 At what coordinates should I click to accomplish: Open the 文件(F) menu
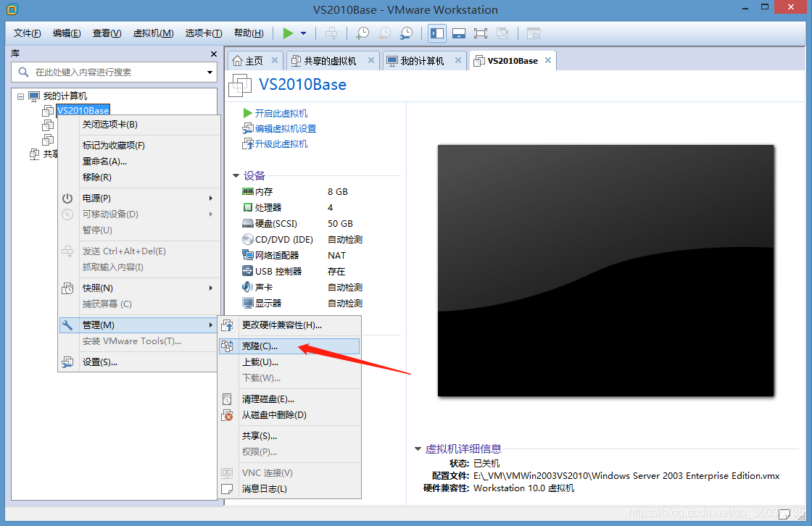27,33
